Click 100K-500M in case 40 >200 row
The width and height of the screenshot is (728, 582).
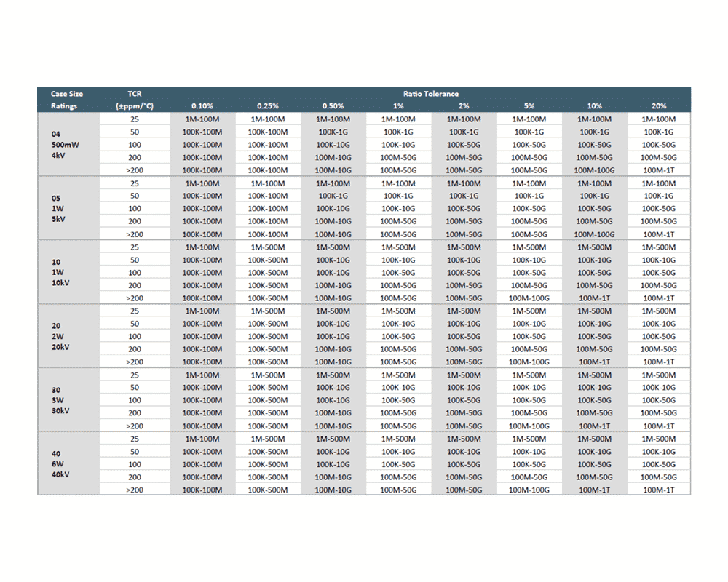click(268, 490)
